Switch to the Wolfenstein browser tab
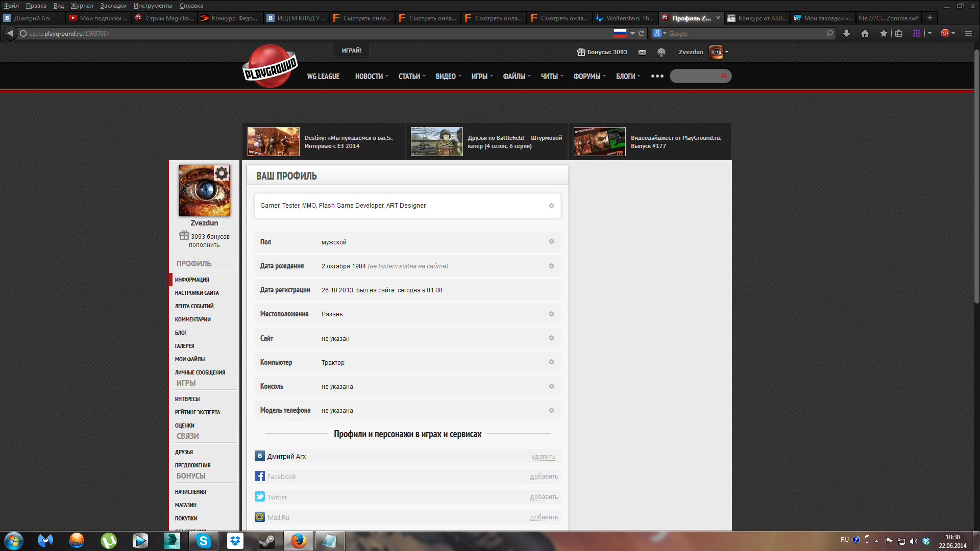Image resolution: width=980 pixels, height=551 pixels. click(x=625, y=18)
